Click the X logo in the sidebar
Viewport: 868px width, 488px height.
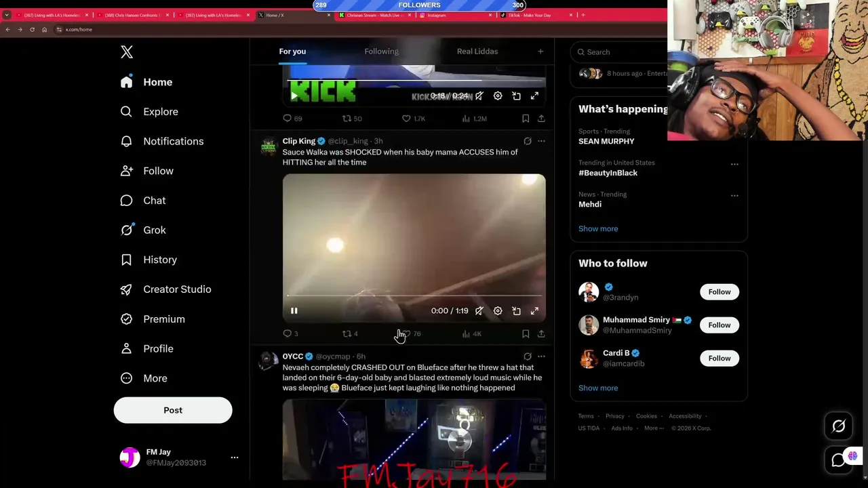click(x=127, y=52)
